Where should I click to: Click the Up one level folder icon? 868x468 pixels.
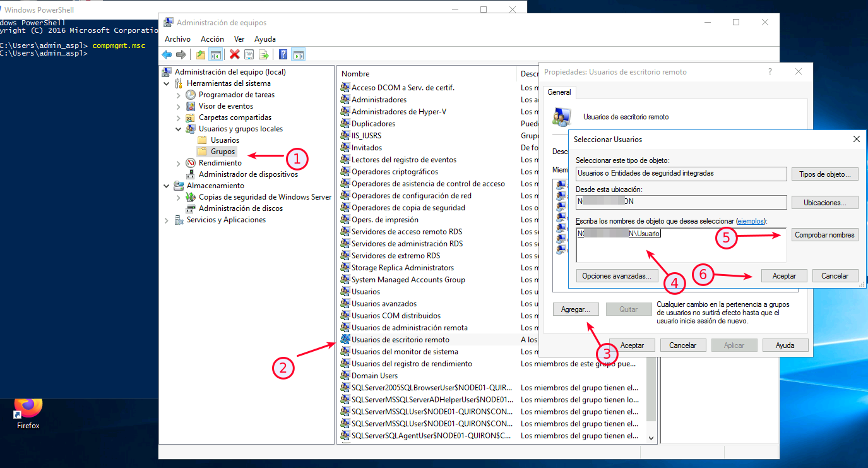click(x=201, y=55)
